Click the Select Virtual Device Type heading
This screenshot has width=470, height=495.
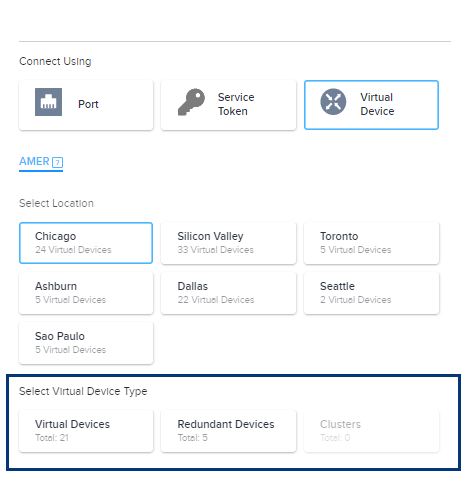tap(83, 391)
